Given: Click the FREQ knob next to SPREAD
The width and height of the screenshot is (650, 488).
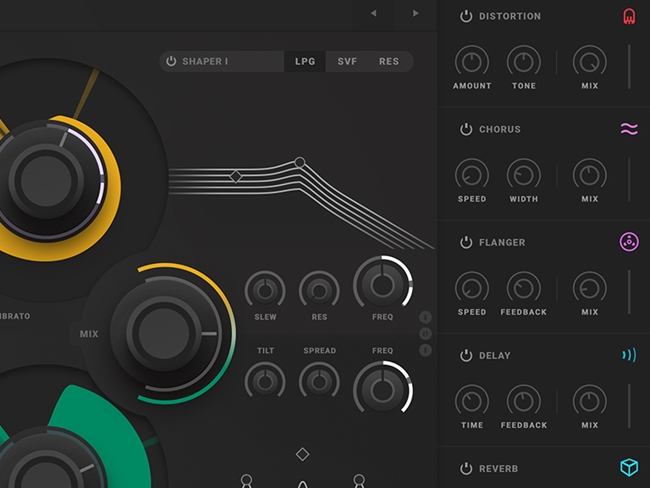Looking at the screenshot, I should (382, 390).
